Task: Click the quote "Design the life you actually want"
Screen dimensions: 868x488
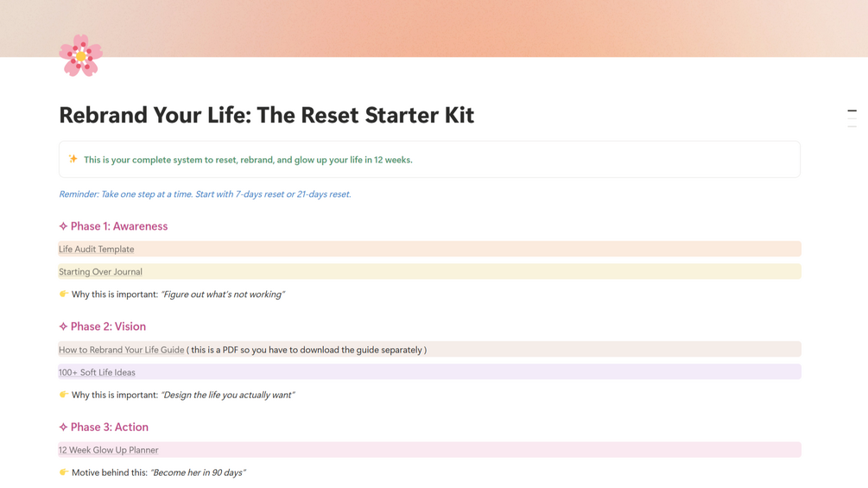Action: [227, 395]
